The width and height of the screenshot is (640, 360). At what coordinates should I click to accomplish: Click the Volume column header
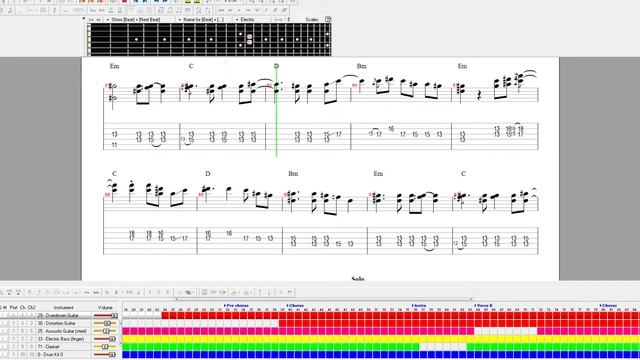[105, 307]
